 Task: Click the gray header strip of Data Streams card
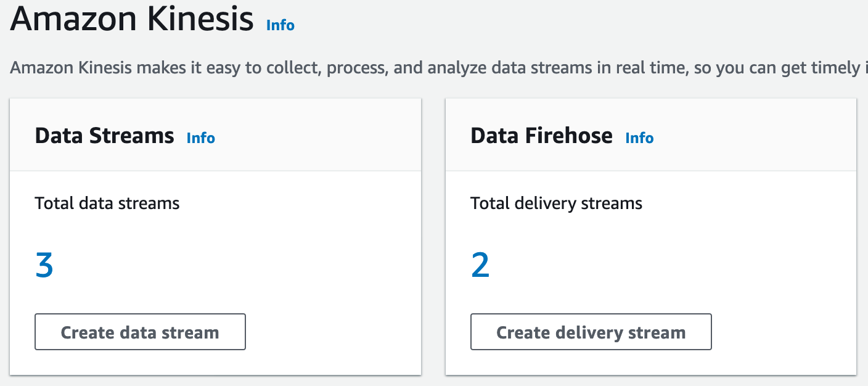pos(321,136)
